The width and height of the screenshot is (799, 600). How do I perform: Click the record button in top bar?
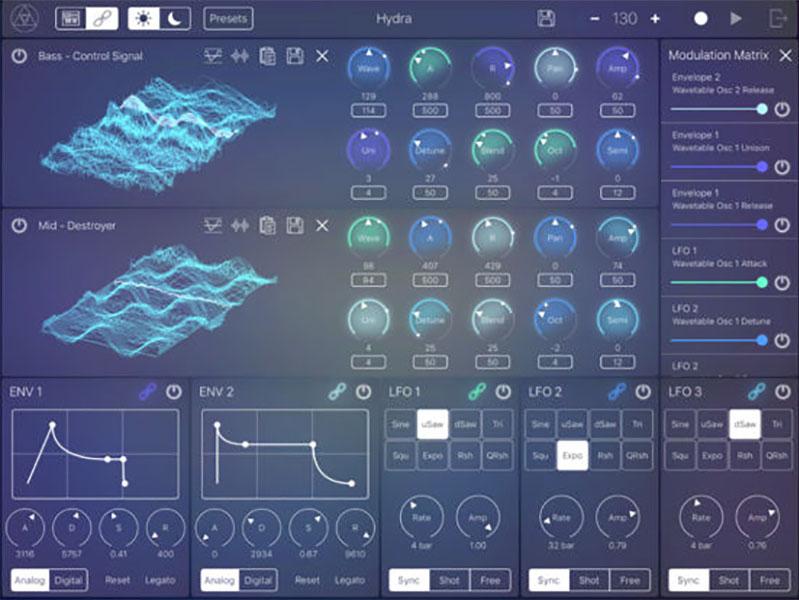coord(701,18)
